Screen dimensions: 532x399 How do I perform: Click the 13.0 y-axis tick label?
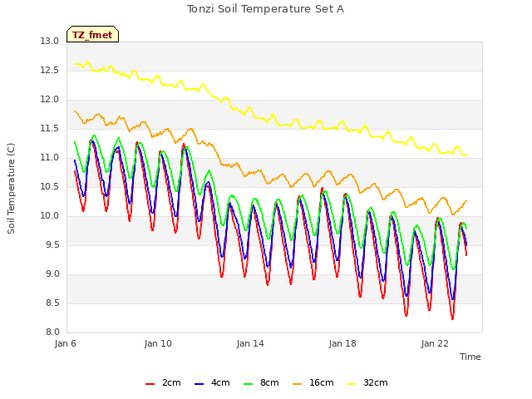pos(50,41)
